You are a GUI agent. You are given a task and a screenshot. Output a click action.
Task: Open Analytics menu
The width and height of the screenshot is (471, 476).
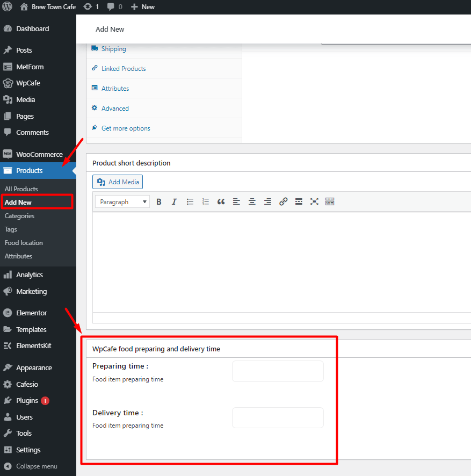pos(38,275)
